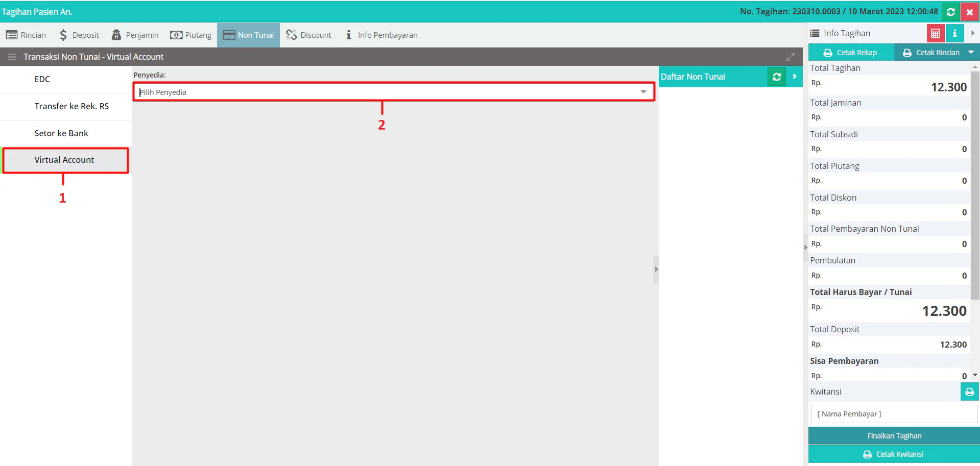The width and height of the screenshot is (980, 466).
Task: Refresh the Daftar Non Tunai list
Action: tap(777, 77)
